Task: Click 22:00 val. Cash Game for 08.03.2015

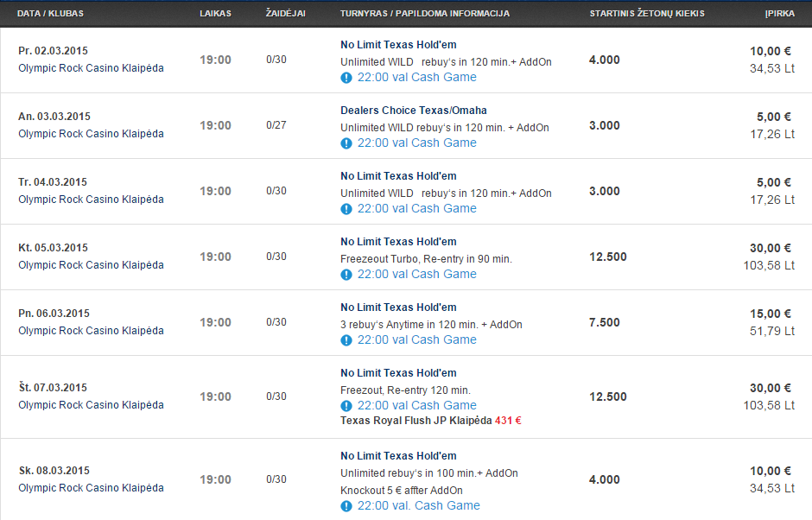Action: pos(418,505)
